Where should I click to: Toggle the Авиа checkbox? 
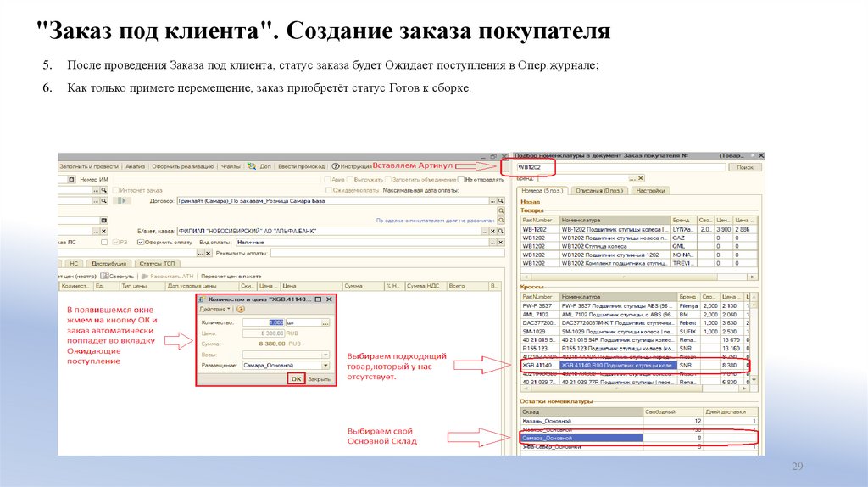pos(327,180)
